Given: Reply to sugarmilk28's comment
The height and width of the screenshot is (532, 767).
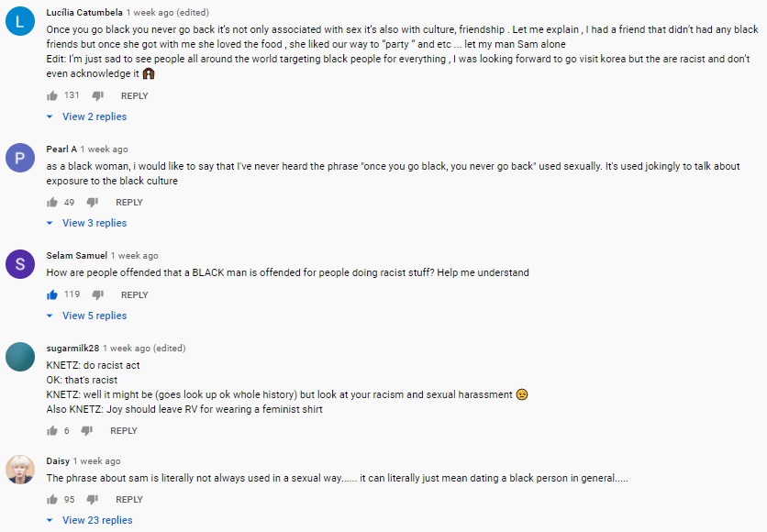Looking at the screenshot, I should point(124,431).
